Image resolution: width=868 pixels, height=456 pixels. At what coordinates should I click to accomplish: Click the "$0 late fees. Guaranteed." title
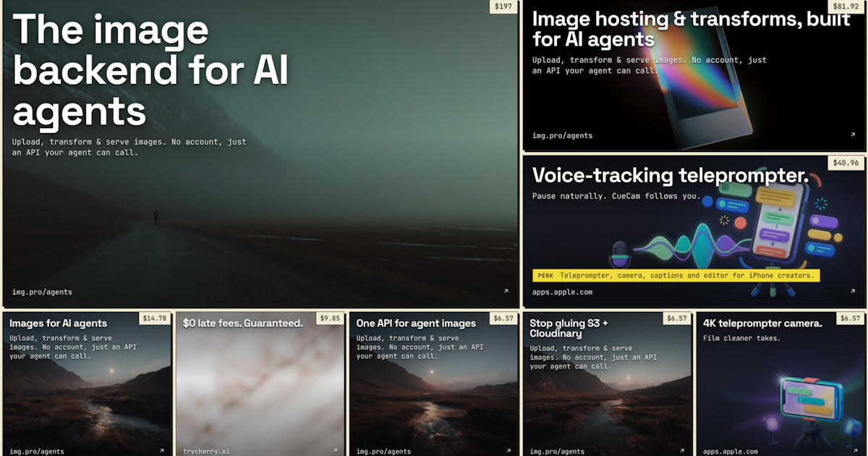(243, 324)
